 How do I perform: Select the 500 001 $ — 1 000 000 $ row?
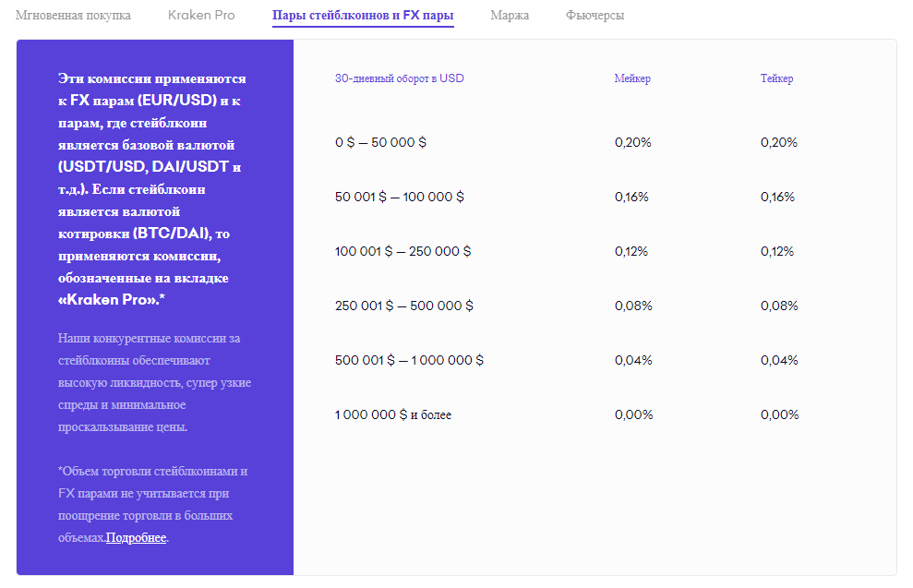[567, 360]
